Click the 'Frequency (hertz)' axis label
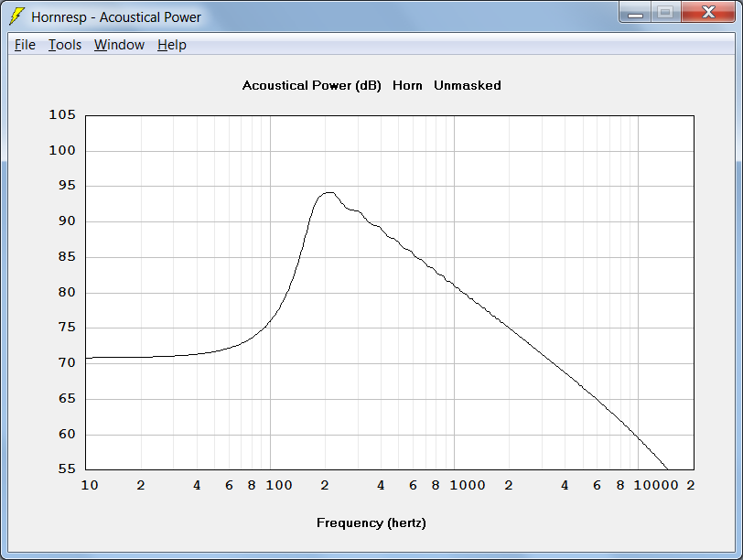Screen dimensions: 743x560 click(x=371, y=523)
